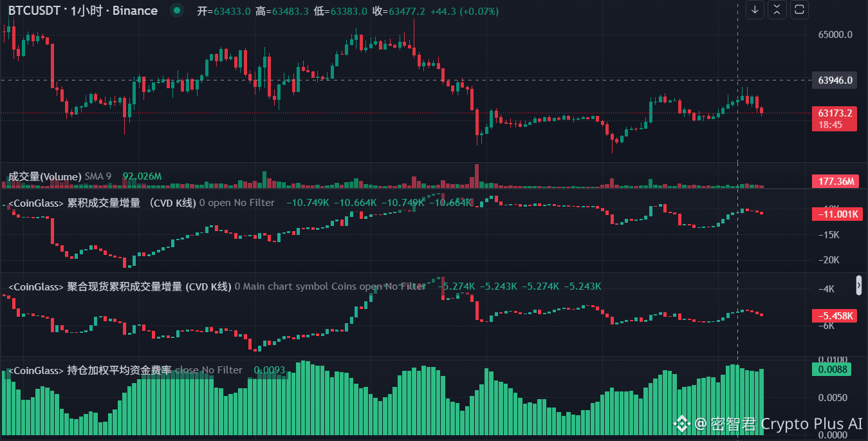Image resolution: width=868 pixels, height=441 pixels.
Task: Click the red 63173.2 current price label
Action: pyautogui.click(x=835, y=113)
